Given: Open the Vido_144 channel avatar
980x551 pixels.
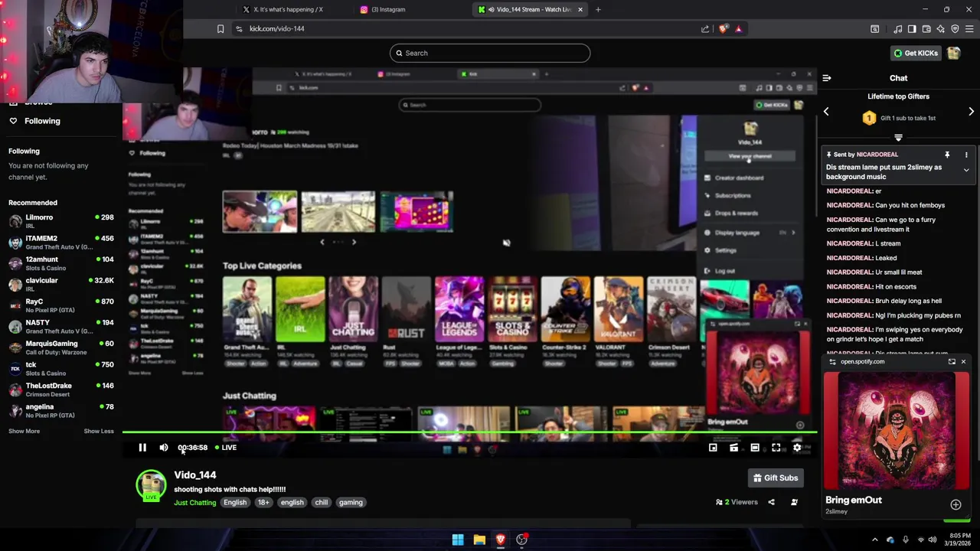Looking at the screenshot, I should coord(151,486).
